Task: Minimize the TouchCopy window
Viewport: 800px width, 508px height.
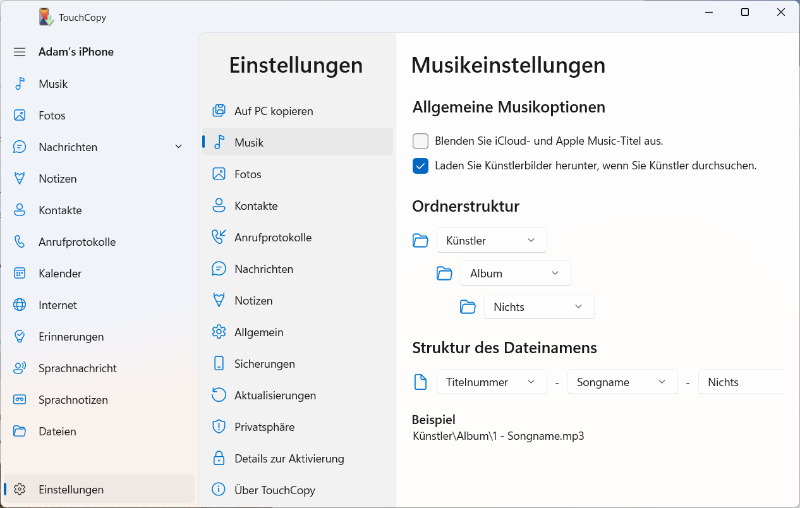Action: tap(709, 12)
